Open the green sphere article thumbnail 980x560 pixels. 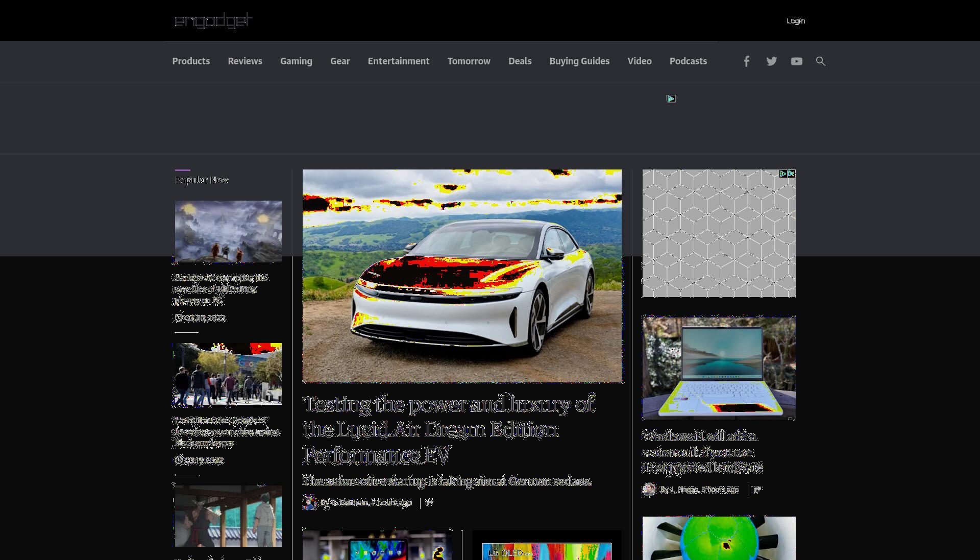click(719, 538)
